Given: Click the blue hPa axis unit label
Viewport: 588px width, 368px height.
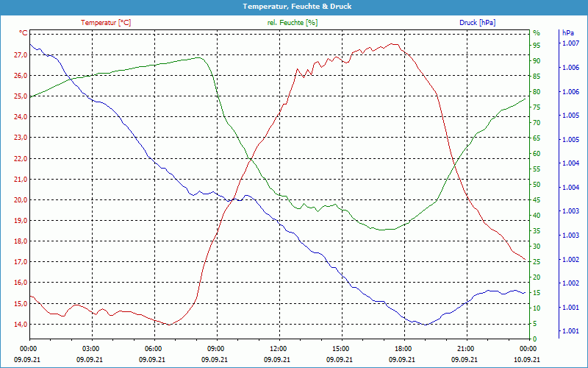Looking at the screenshot, I should [568, 33].
